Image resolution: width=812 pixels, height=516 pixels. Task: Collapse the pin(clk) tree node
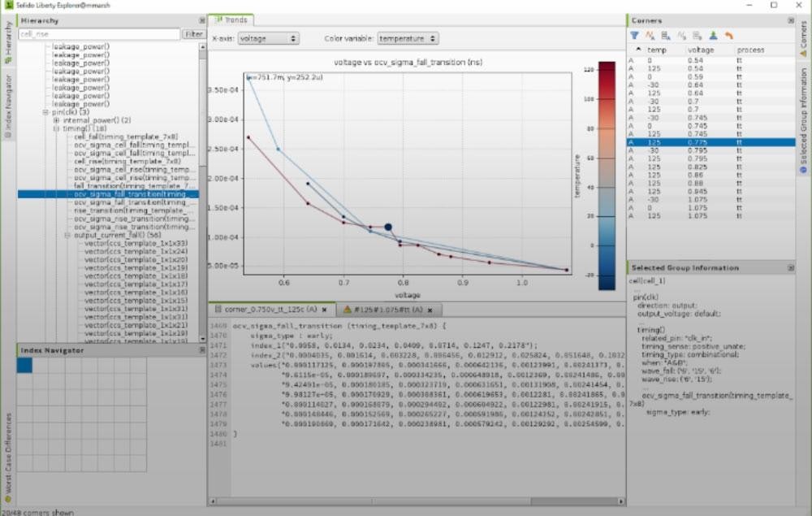[47, 112]
